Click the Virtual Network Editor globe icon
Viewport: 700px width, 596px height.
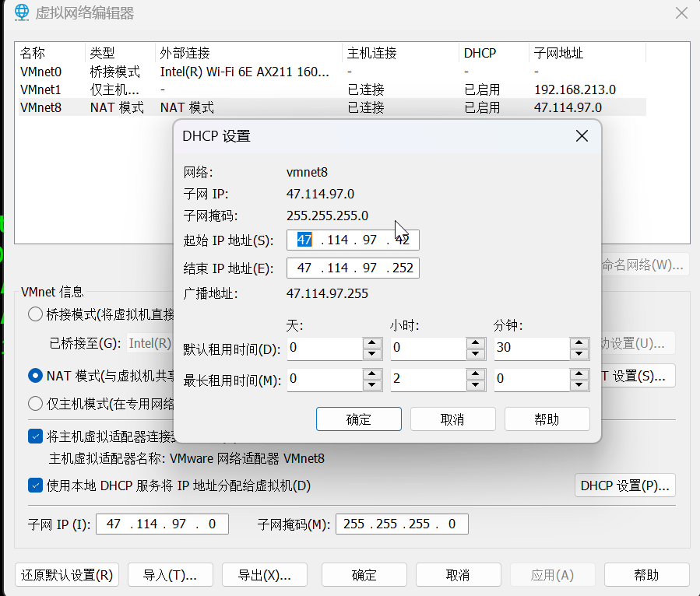[21, 12]
